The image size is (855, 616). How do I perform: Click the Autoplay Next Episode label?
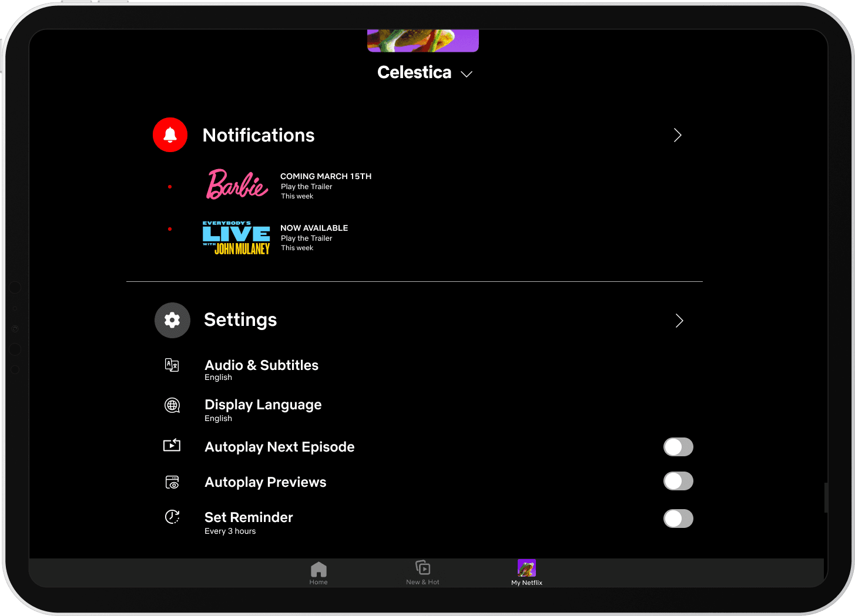click(280, 447)
